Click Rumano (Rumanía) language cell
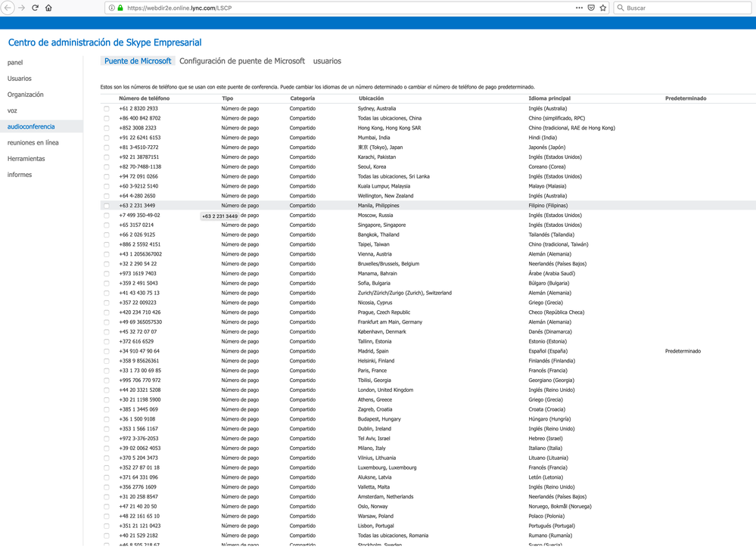Screen dimensions: 756x556 tap(550, 536)
